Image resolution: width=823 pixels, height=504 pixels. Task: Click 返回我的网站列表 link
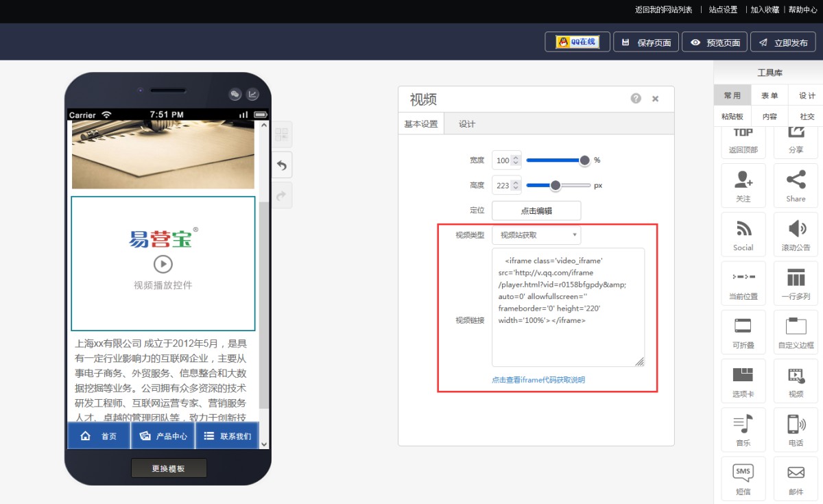click(x=664, y=10)
